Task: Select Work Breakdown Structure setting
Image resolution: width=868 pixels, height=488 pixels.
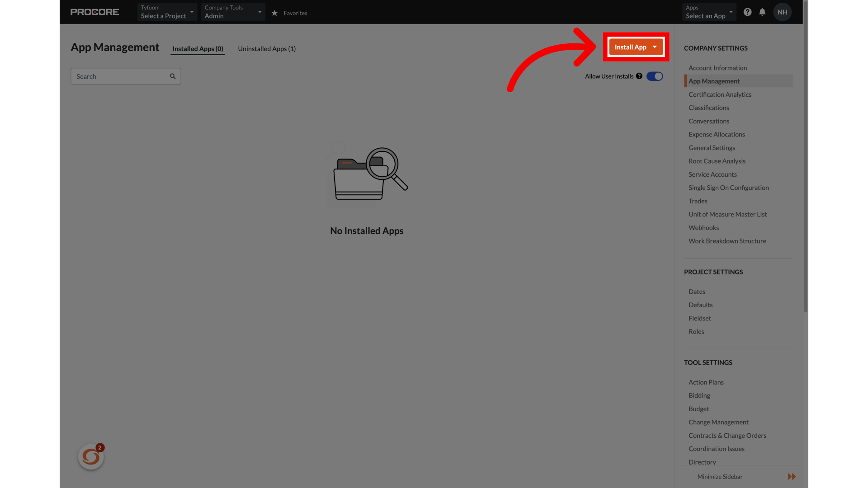Action: 727,241
